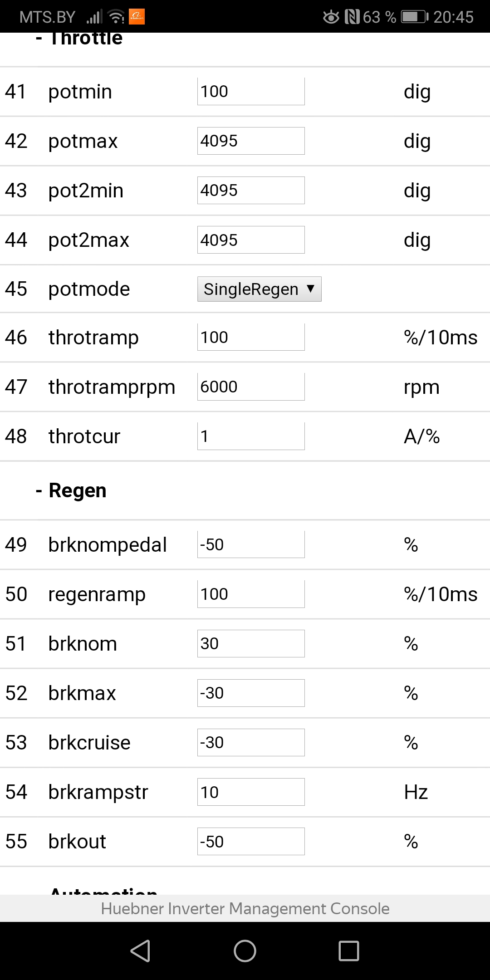Collapse the Regen section header
The image size is (490, 980).
pos(77,490)
